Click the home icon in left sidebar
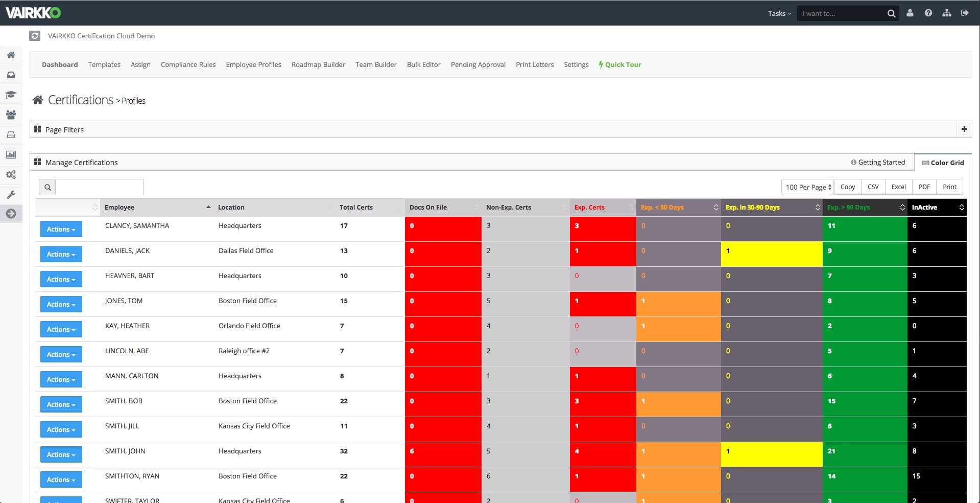The image size is (980, 503). coord(11,55)
